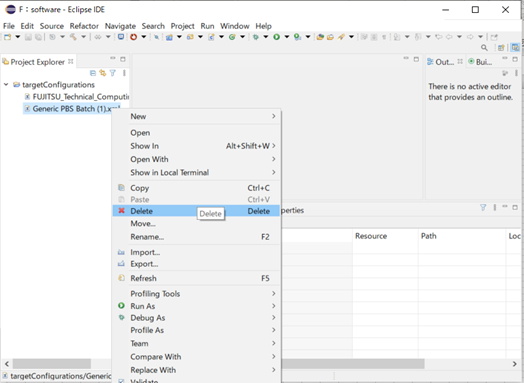The image size is (524, 383).
Task: Open the dropdown next to the New icon
Action: pos(18,37)
